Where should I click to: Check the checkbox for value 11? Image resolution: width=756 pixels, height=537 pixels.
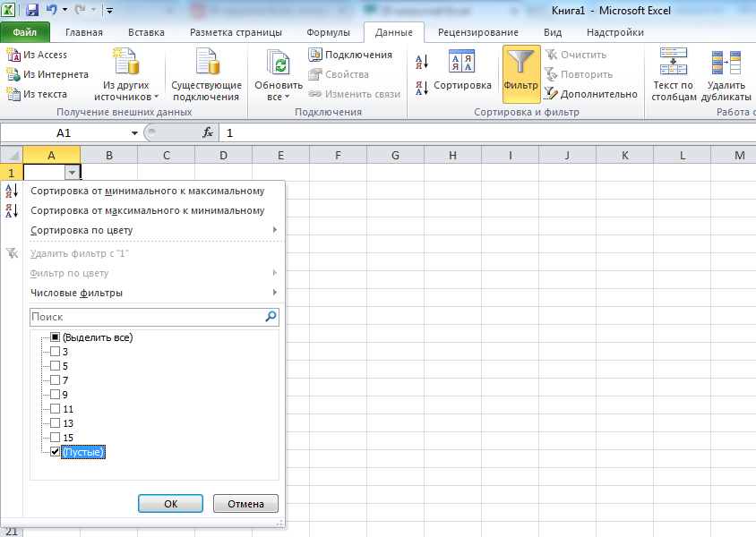[x=55, y=409]
